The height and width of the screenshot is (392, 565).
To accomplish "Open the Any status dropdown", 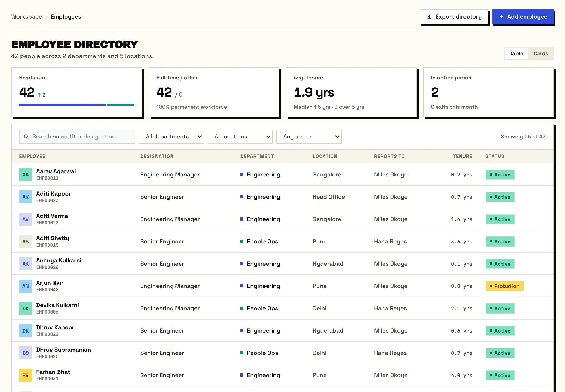I will tap(309, 137).
